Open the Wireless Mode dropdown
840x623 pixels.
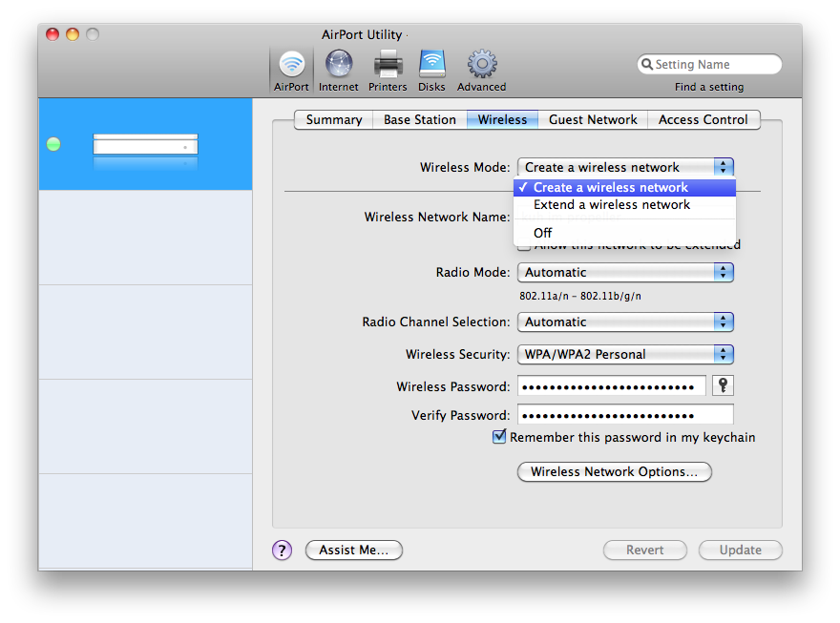[625, 167]
